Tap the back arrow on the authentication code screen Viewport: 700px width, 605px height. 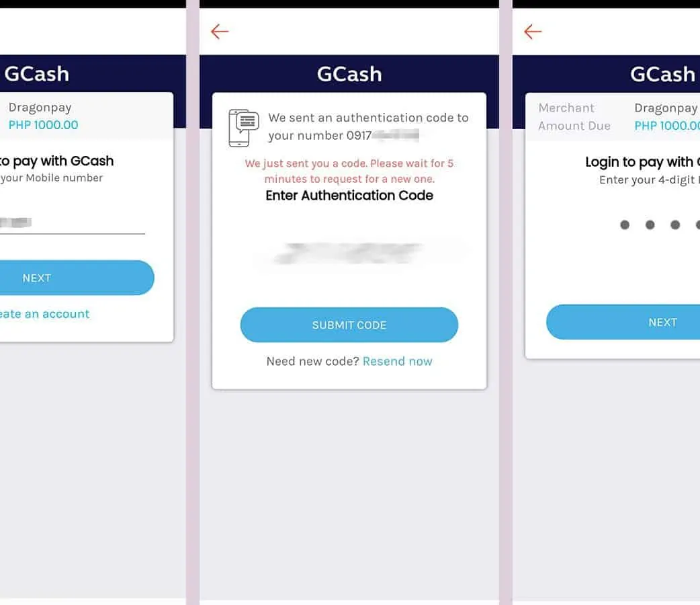coord(220,32)
